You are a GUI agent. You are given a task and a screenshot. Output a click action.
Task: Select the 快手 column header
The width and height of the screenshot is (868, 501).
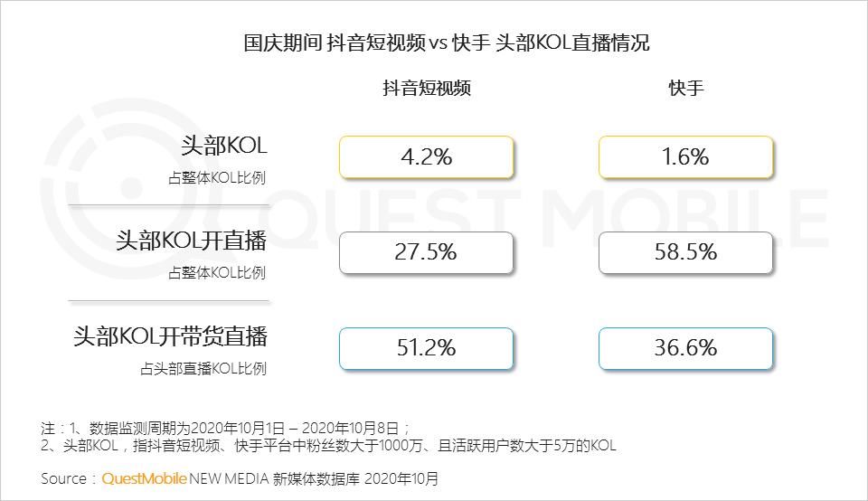click(685, 89)
